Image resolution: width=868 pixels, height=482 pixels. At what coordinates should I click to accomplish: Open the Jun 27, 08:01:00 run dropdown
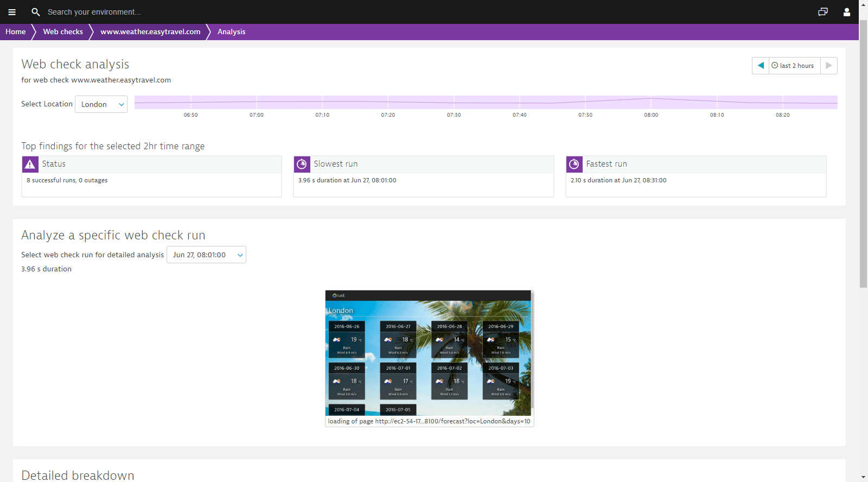pyautogui.click(x=206, y=255)
